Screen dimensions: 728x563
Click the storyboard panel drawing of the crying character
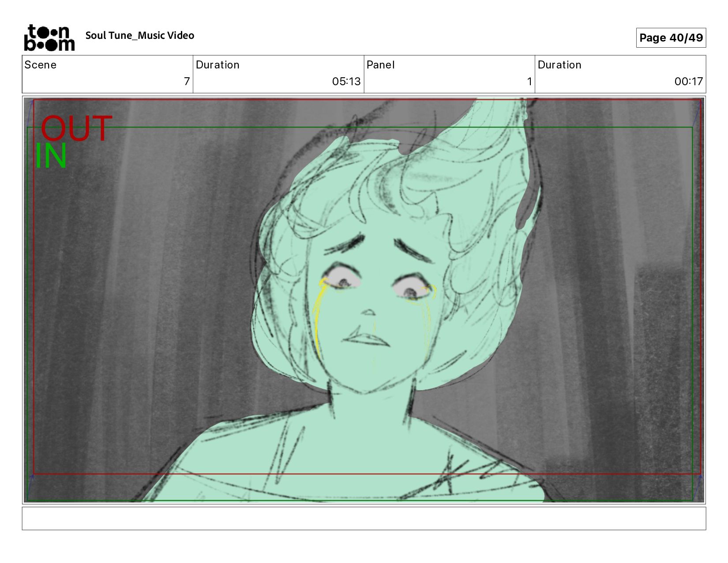[x=364, y=300]
